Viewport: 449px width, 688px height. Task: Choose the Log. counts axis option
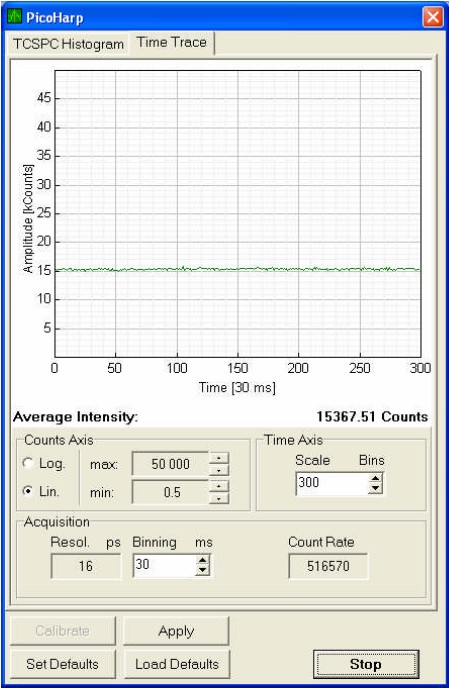click(x=28, y=463)
